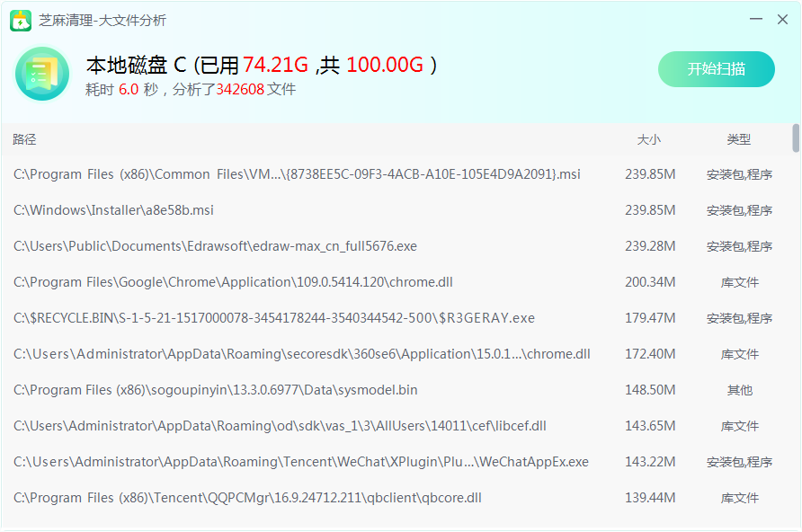This screenshot has width=802, height=532.
Task: Click the 其他 type cell
Action: pos(740,390)
